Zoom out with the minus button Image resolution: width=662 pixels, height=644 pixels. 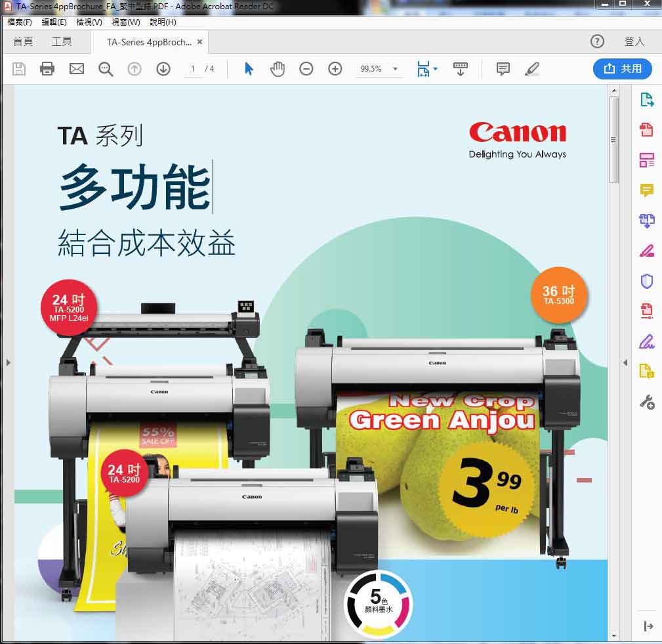click(x=306, y=68)
